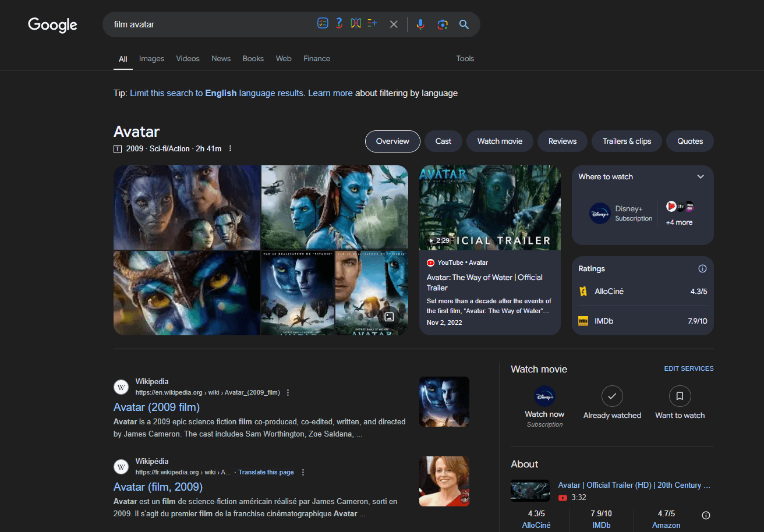Click the Disney+ logo in Where to watch
The width and height of the screenshot is (764, 532).
pos(600,214)
